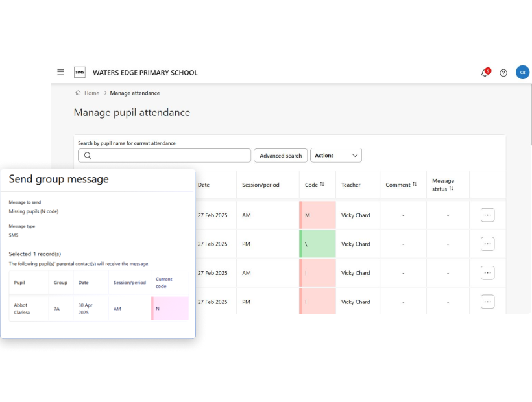Image resolution: width=532 pixels, height=402 pixels.
Task: Open more options for the last PM row
Action: click(x=487, y=301)
